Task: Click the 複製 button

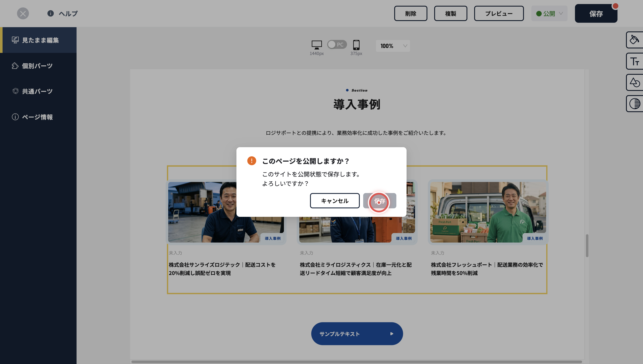Action: pyautogui.click(x=451, y=14)
